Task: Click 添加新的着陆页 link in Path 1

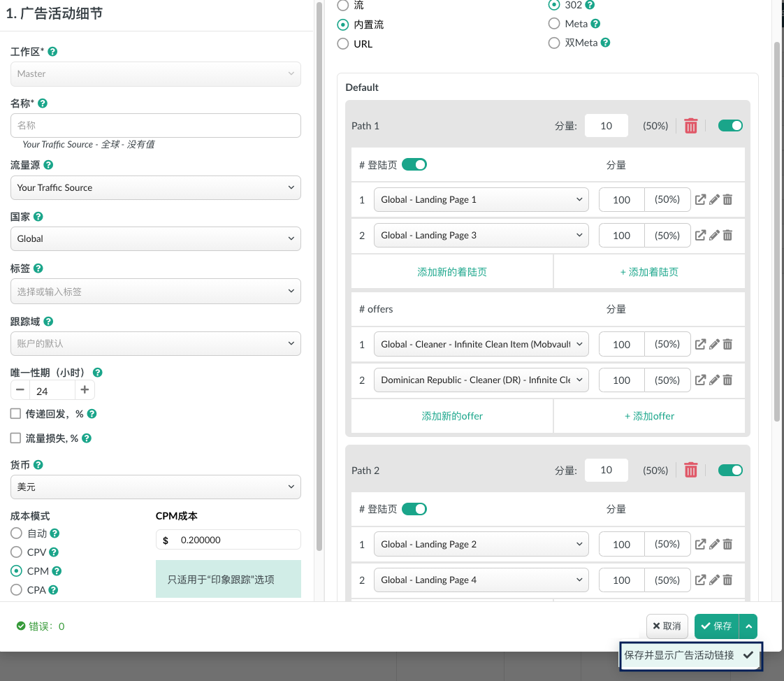Action: pyautogui.click(x=452, y=272)
